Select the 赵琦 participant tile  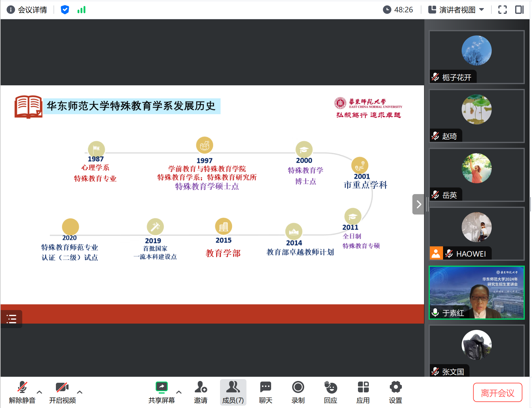pos(477,116)
